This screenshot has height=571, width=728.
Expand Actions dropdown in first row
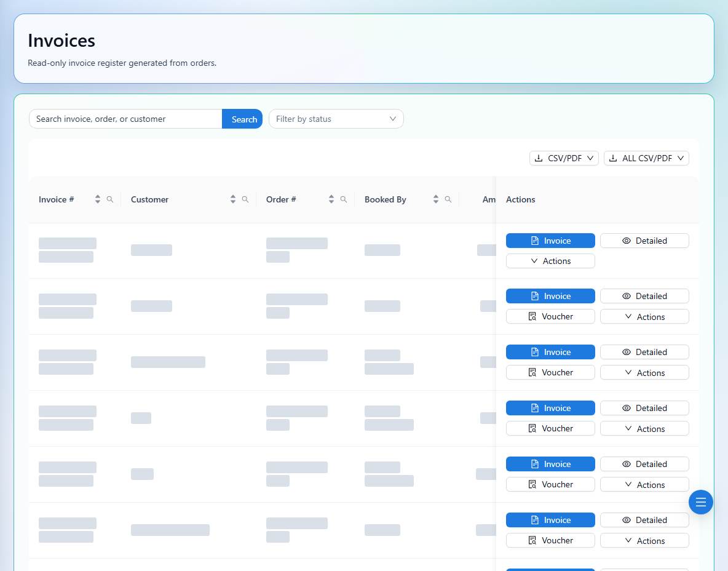[x=550, y=261]
